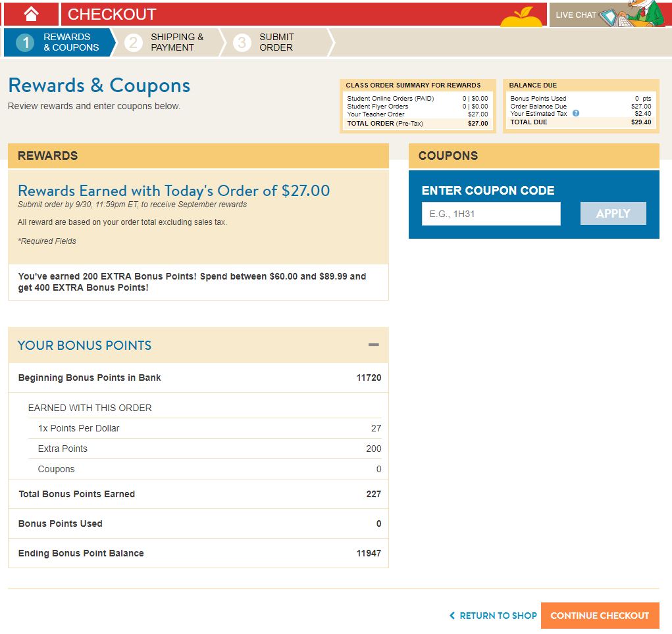This screenshot has width=672, height=634.
Task: Click the Ending Bonus Point Balance row
Action: coord(198,553)
